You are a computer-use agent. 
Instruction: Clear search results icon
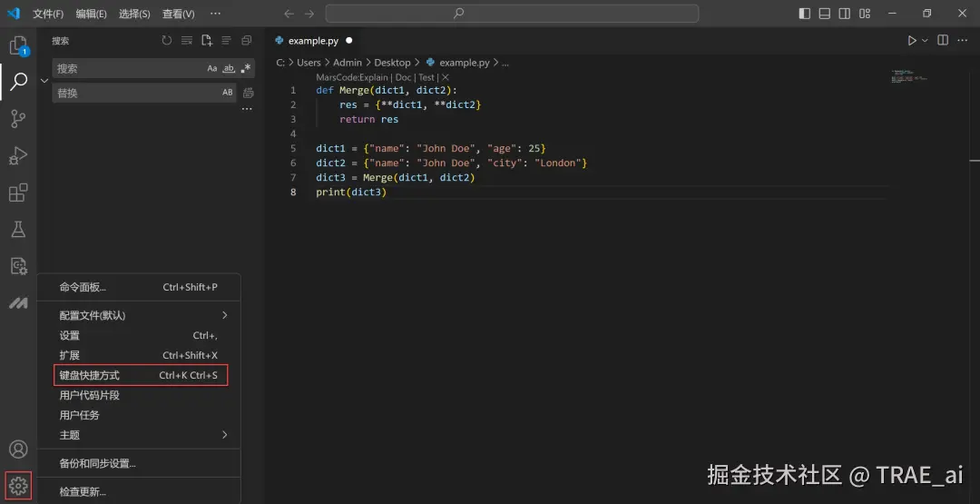[187, 41]
